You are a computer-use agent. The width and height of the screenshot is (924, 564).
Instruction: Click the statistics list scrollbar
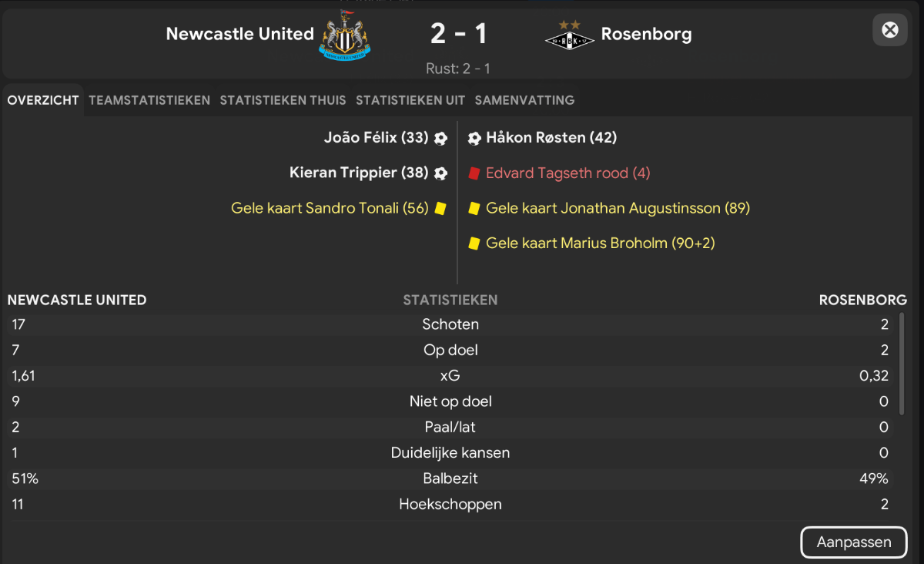click(902, 361)
